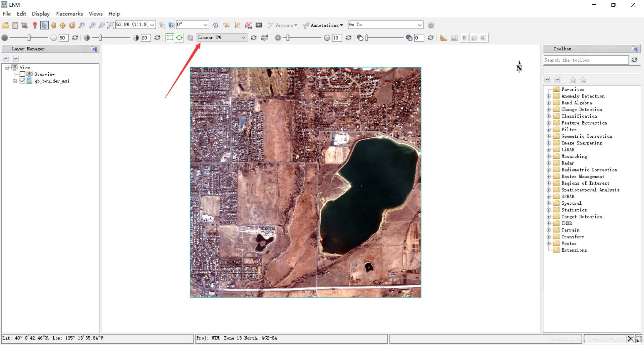Open the Feature Counting tool icon

[259, 25]
